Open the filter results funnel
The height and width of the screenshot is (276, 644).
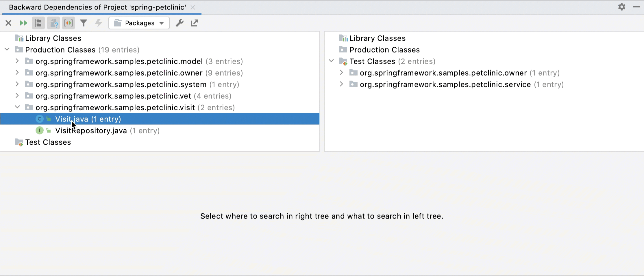[x=84, y=23]
